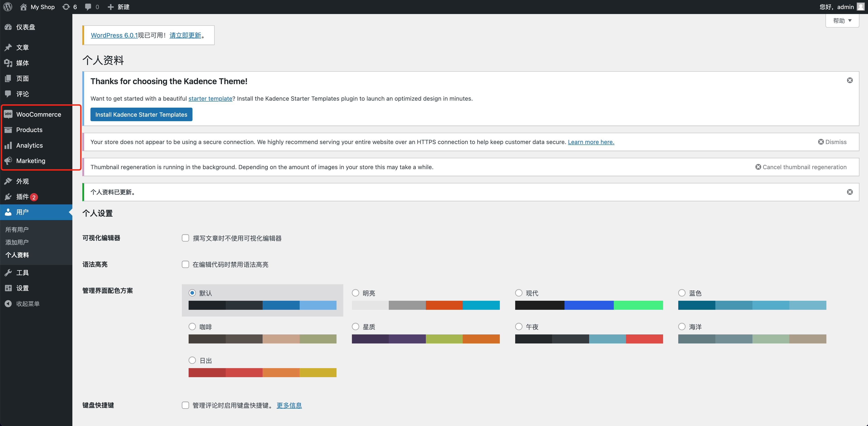Open the Analytics sidebar item
The width and height of the screenshot is (868, 426).
click(x=29, y=145)
